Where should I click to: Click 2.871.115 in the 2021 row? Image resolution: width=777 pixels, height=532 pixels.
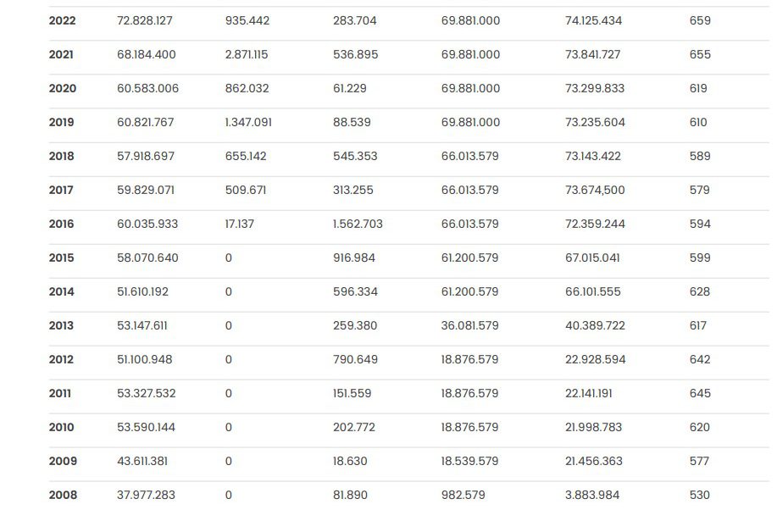click(247, 54)
